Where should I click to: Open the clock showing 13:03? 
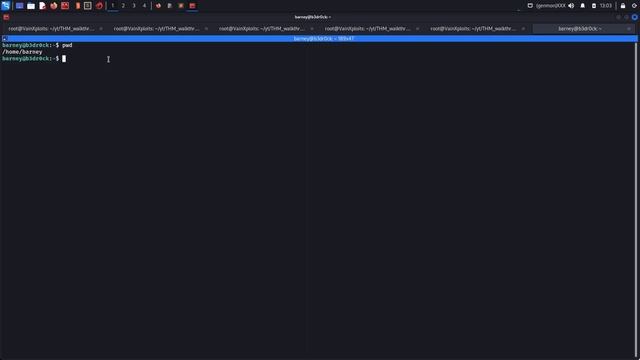click(x=606, y=6)
